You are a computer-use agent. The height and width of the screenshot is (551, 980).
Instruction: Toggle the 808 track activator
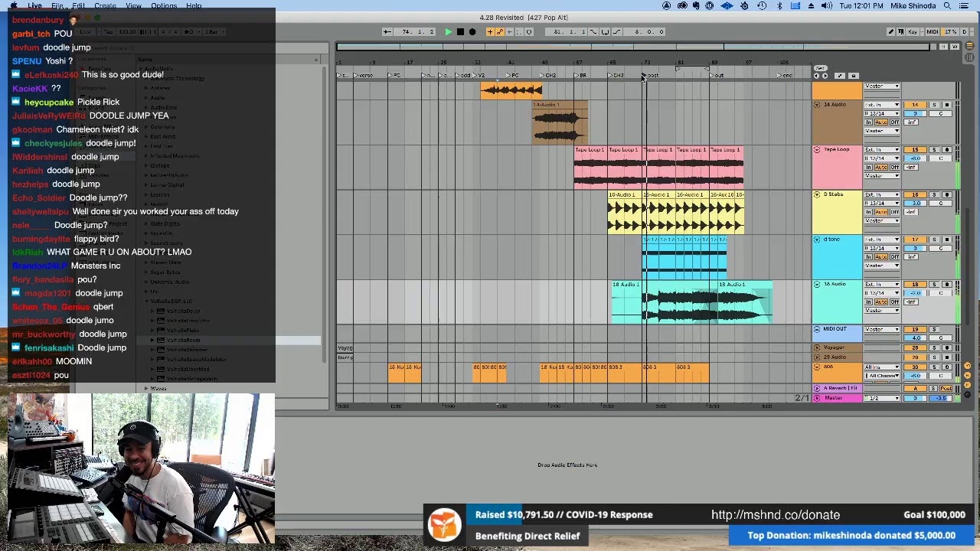(915, 367)
